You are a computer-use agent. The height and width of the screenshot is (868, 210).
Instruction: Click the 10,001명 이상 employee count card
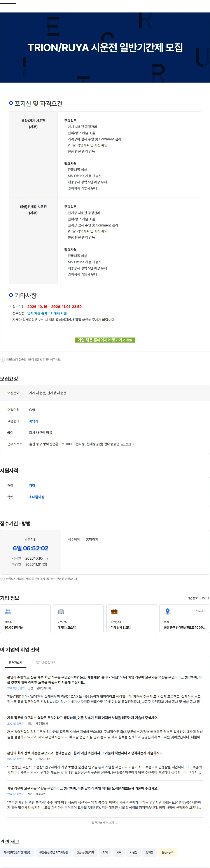click(25, 619)
